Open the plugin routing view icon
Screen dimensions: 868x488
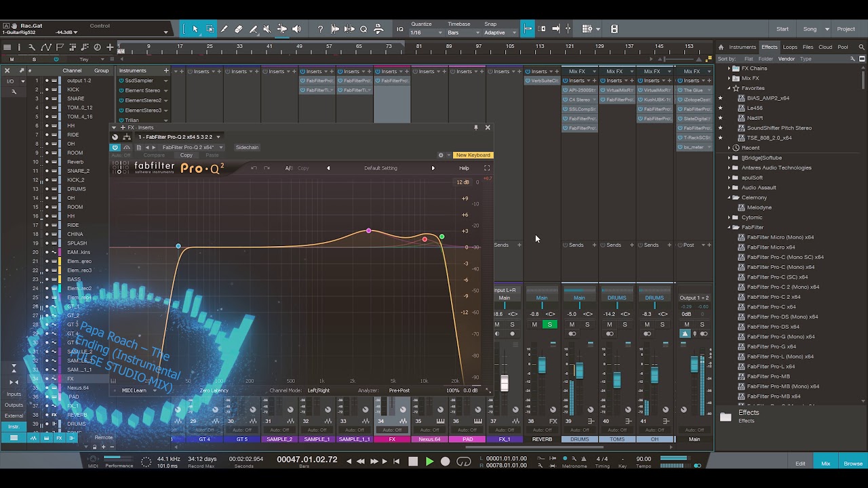126,137
